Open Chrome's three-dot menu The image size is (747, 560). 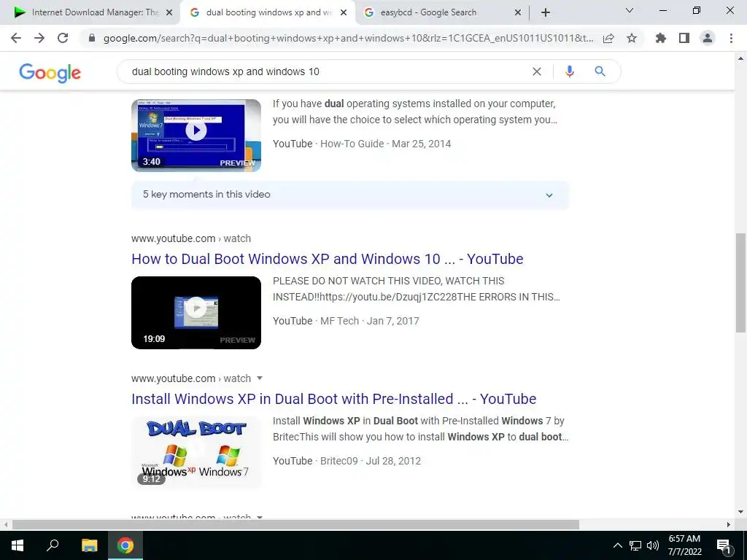tap(731, 38)
